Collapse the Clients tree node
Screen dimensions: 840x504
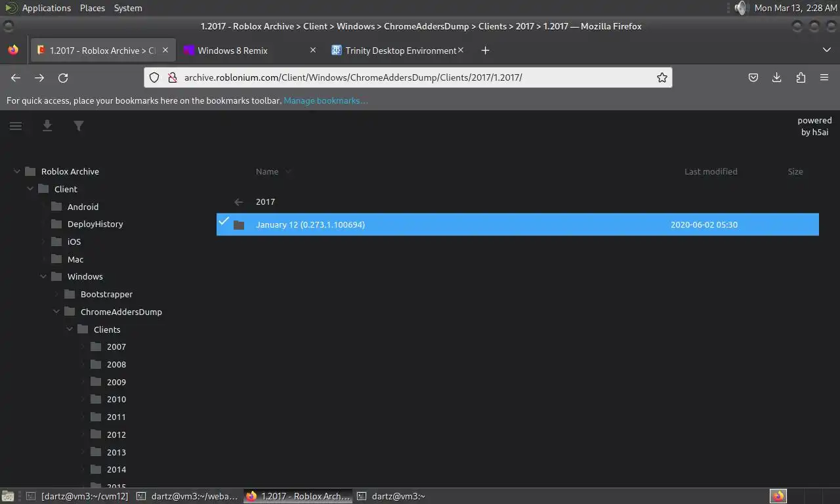70,329
